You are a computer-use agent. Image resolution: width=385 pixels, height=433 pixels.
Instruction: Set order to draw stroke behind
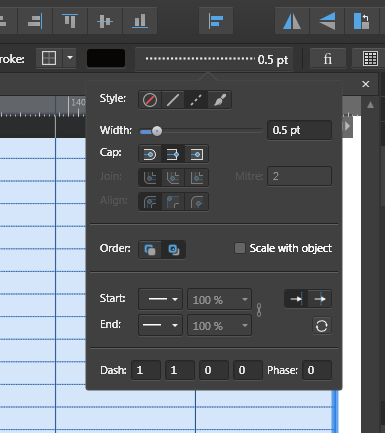click(x=150, y=250)
